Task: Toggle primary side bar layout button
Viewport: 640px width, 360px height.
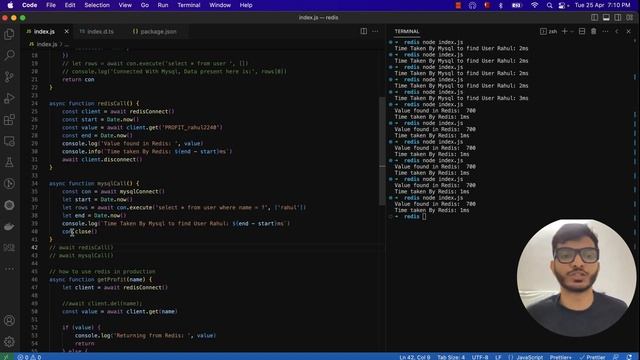Action: [x=595, y=18]
